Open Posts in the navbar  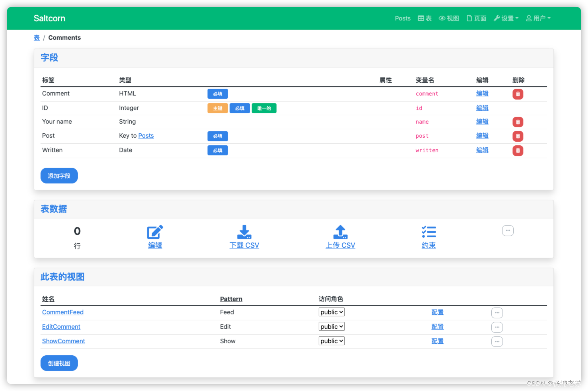[x=403, y=18]
